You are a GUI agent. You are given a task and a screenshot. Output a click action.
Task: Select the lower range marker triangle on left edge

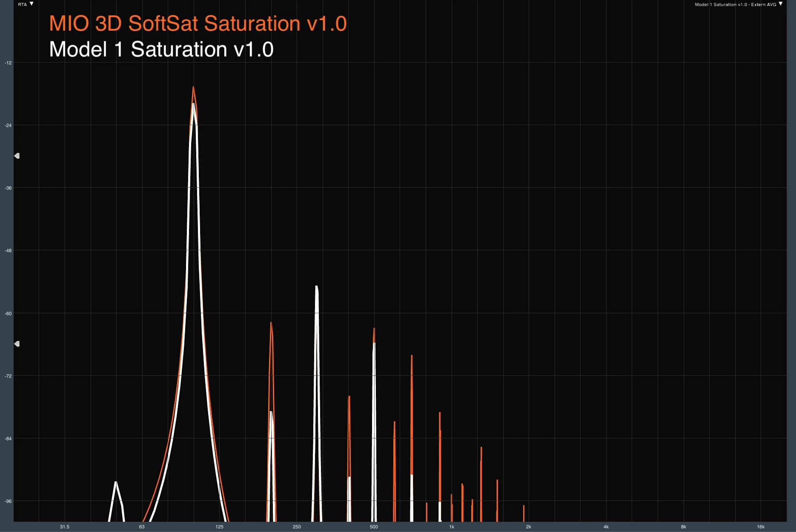pyautogui.click(x=17, y=343)
